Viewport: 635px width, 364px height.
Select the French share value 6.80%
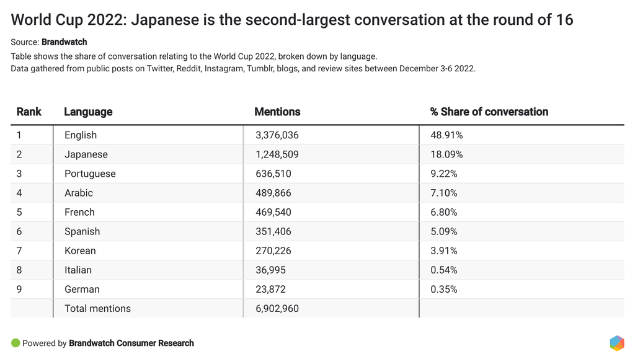click(x=443, y=212)
